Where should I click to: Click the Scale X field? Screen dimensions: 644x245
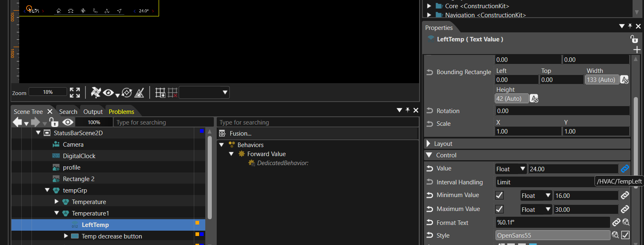(528, 132)
